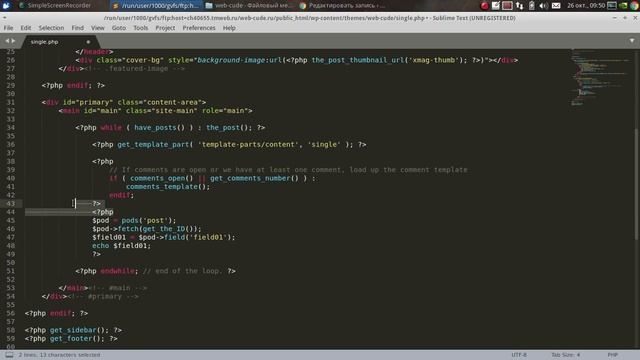Click the clock showing 09:50
640x360 pixels.
click(586, 5)
